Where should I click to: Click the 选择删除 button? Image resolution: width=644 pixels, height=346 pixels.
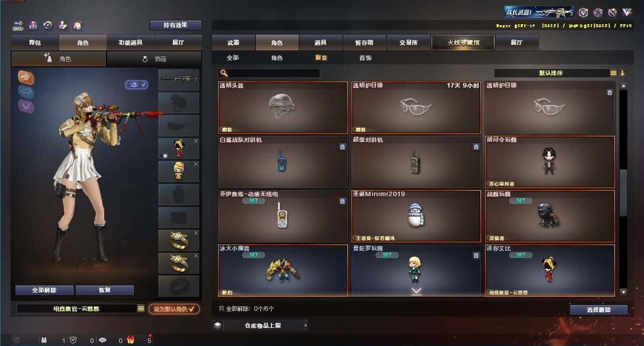pyautogui.click(x=599, y=310)
